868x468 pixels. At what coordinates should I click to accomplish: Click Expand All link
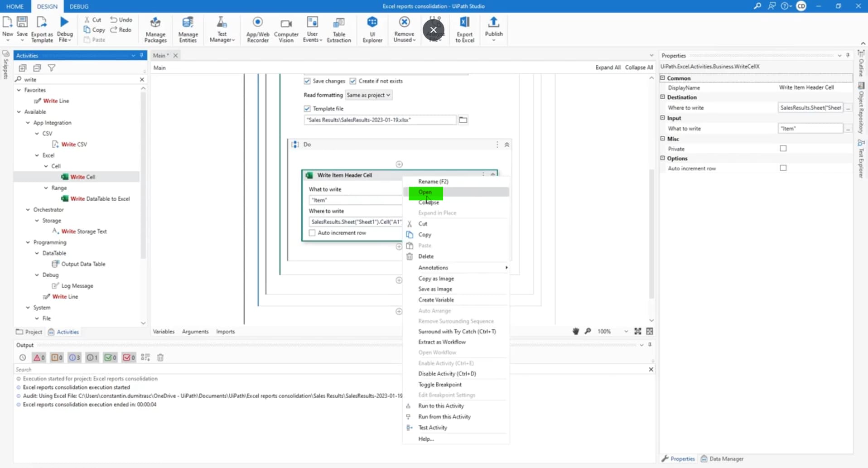608,68
